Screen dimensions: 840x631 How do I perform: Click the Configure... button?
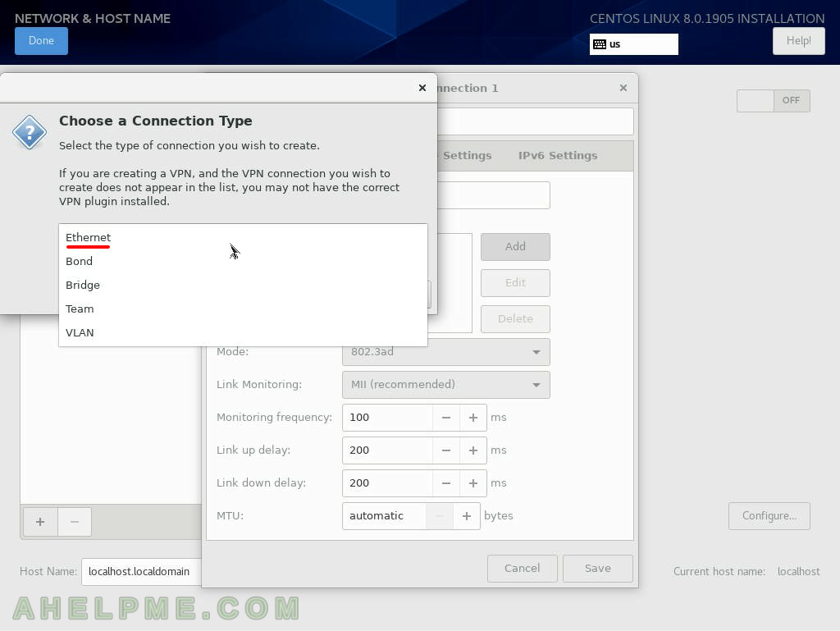coord(769,516)
